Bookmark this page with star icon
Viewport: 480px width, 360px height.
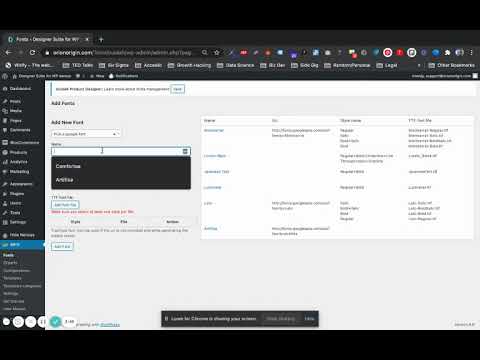tap(217, 52)
